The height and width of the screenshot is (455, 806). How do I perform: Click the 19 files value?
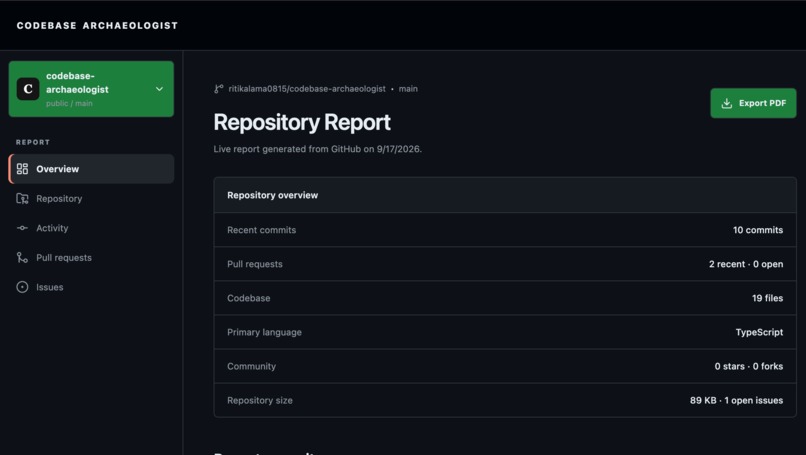click(x=767, y=298)
